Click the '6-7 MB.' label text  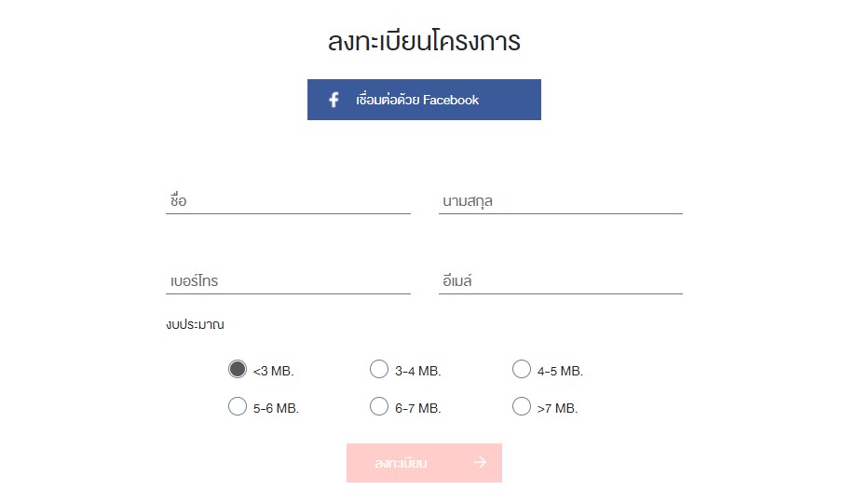(x=418, y=408)
